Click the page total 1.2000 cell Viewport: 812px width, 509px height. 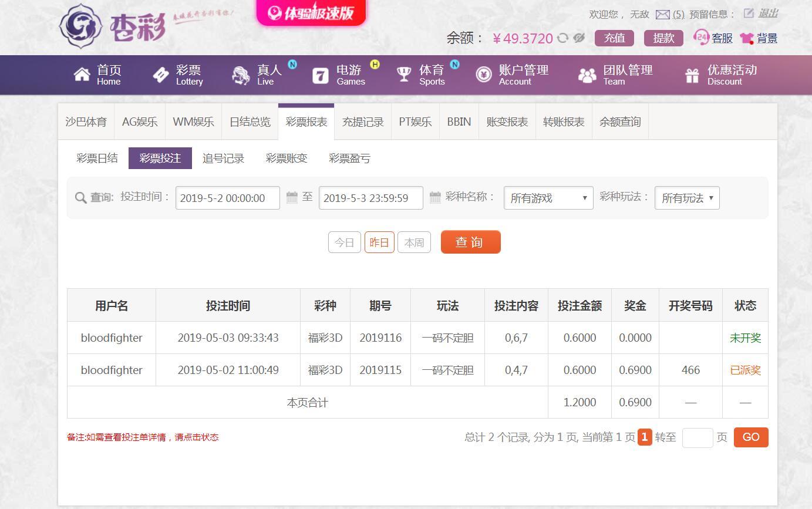[x=580, y=403]
